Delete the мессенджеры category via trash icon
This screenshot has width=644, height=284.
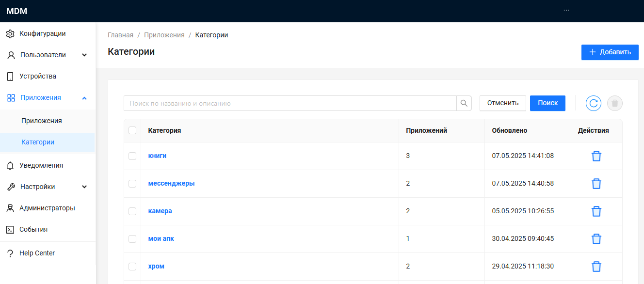pyautogui.click(x=596, y=184)
